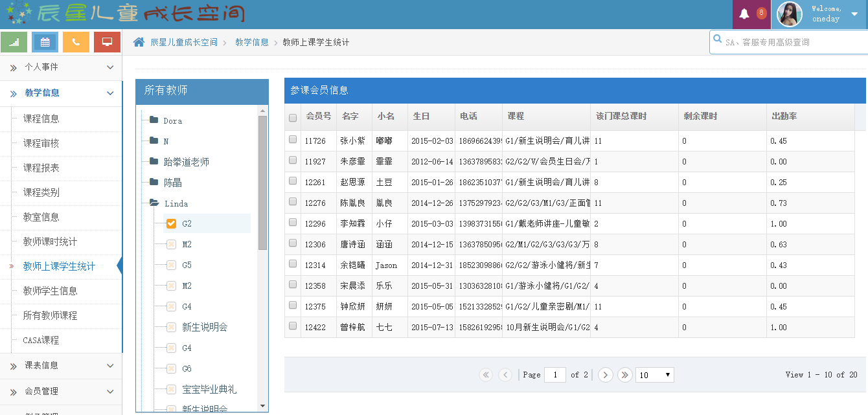
Task: Click the user avatar picture
Action: [789, 14]
